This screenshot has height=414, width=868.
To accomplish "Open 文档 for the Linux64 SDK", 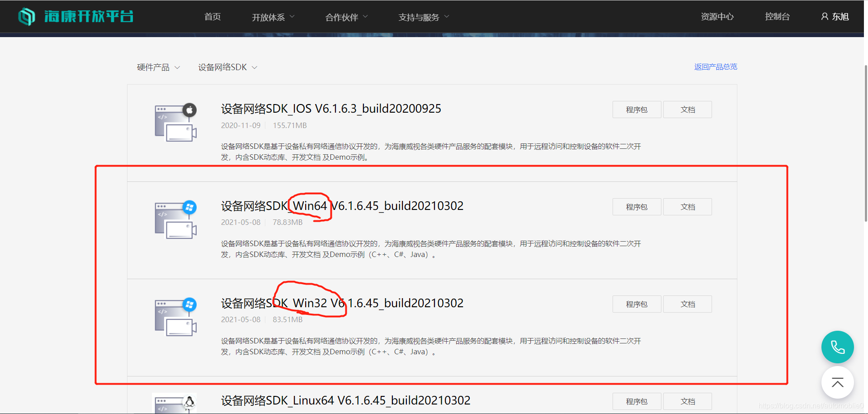I will [688, 401].
